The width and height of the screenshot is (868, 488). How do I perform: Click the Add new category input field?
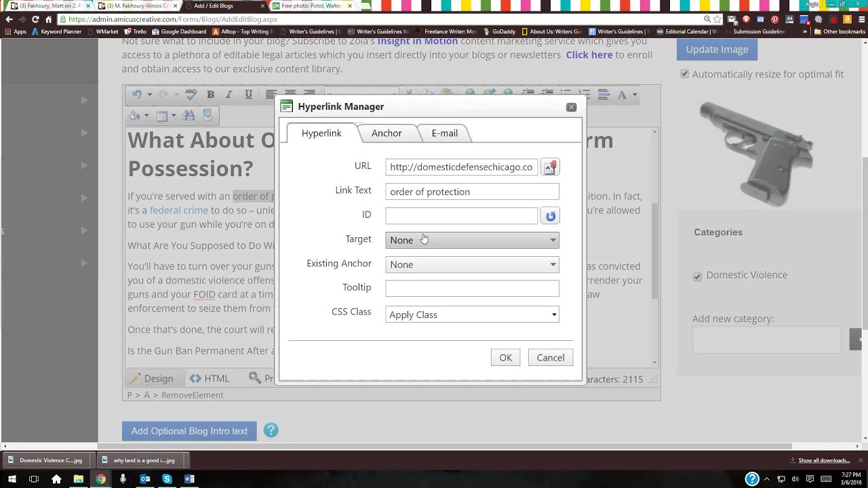click(766, 340)
